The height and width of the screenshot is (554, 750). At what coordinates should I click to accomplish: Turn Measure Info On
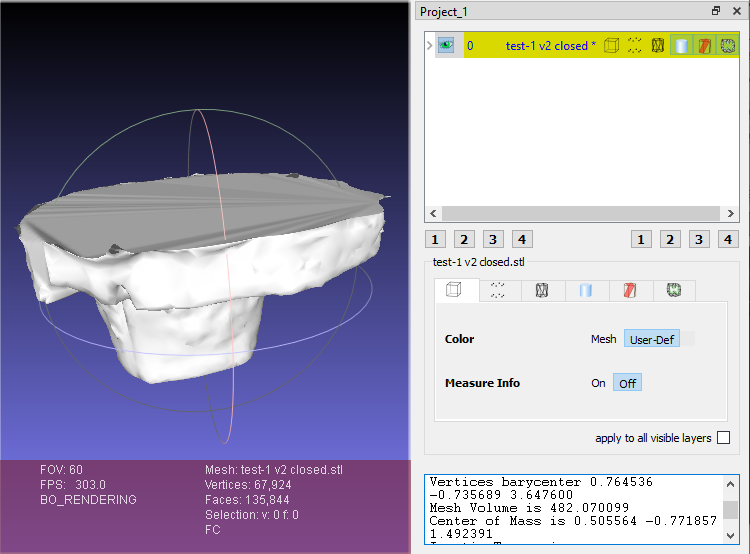598,383
